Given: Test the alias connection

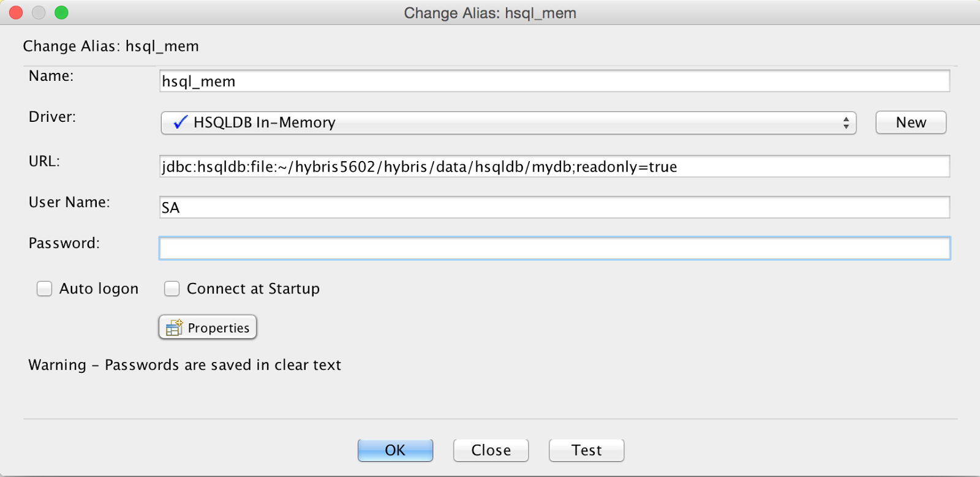Looking at the screenshot, I should click(x=586, y=450).
